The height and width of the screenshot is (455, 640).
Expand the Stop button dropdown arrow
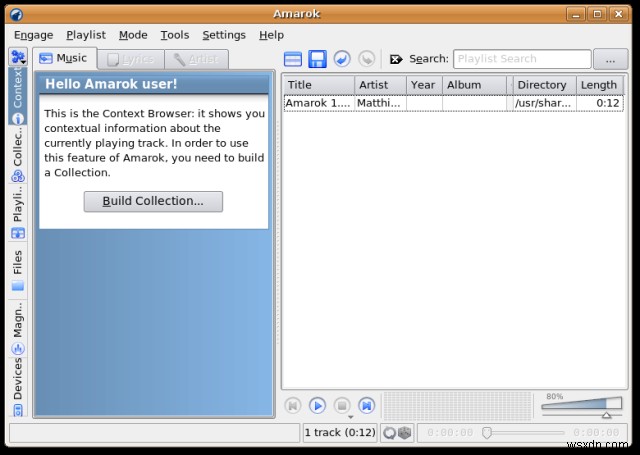pos(351,417)
